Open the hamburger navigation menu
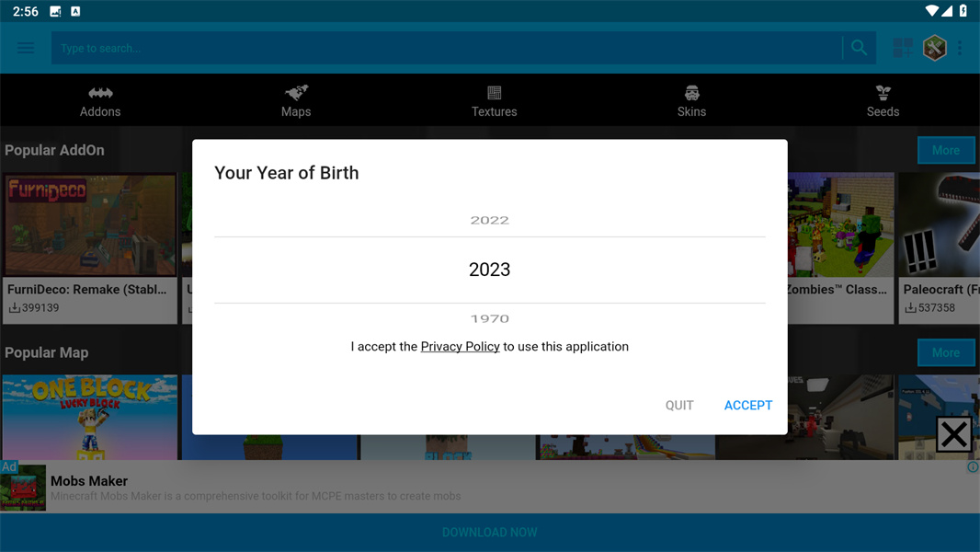This screenshot has width=980, height=552. click(x=26, y=48)
